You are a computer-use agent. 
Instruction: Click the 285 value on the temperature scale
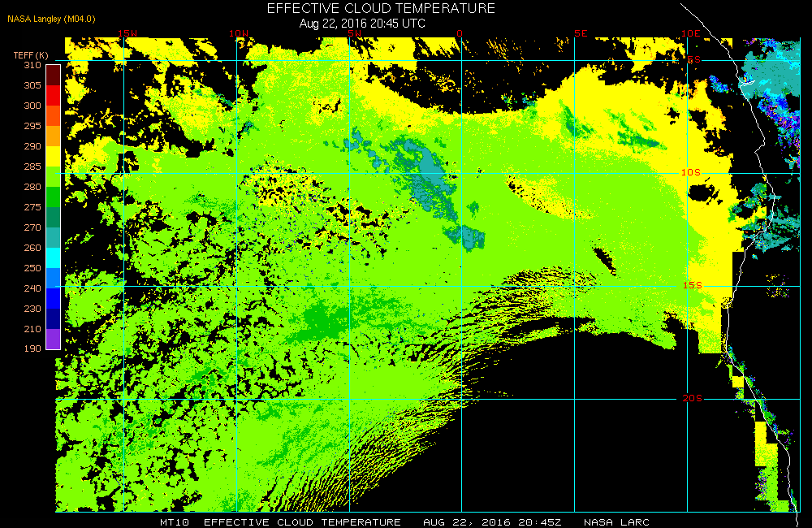[32, 167]
